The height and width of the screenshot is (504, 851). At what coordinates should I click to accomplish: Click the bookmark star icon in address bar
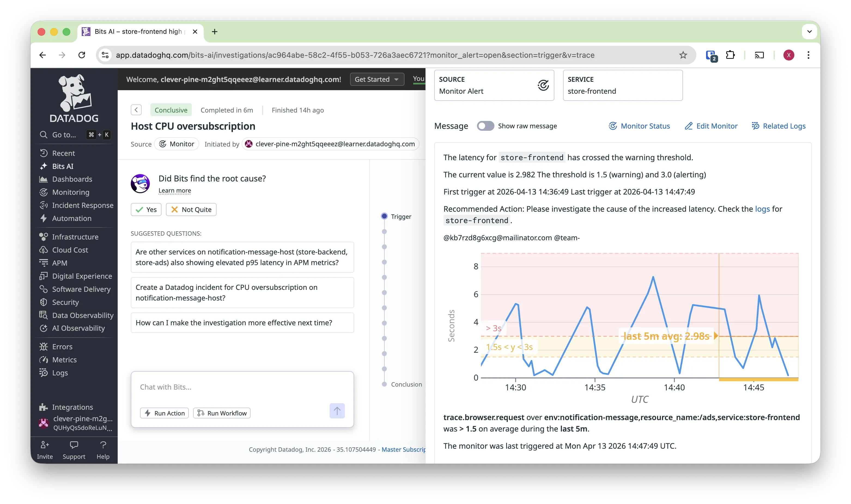point(683,55)
